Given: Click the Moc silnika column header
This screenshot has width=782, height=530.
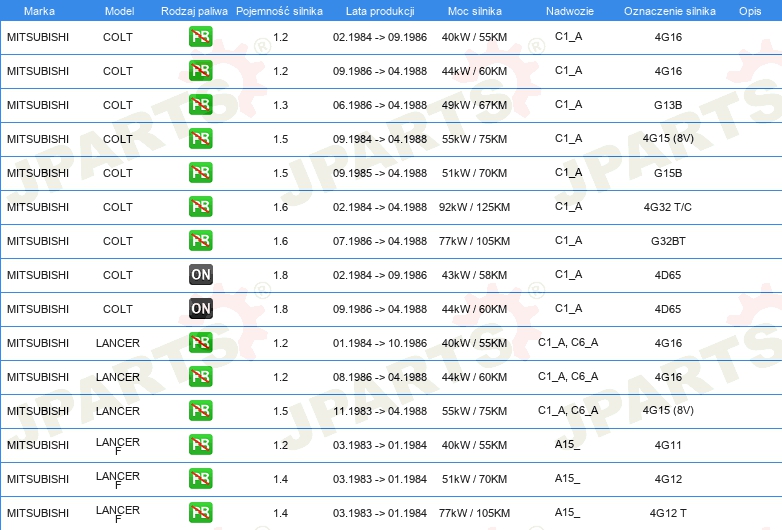Looking at the screenshot, I should 474,11.
